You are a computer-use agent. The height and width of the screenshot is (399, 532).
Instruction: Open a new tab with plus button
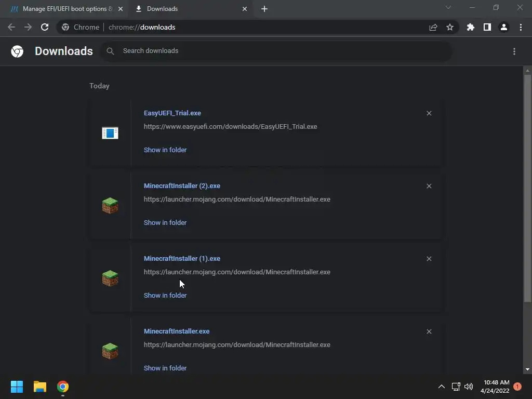tap(264, 9)
